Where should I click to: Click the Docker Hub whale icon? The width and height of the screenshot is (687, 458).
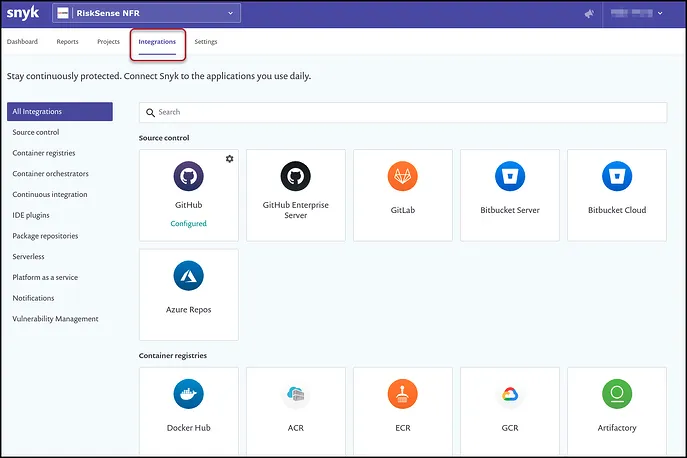click(x=188, y=394)
